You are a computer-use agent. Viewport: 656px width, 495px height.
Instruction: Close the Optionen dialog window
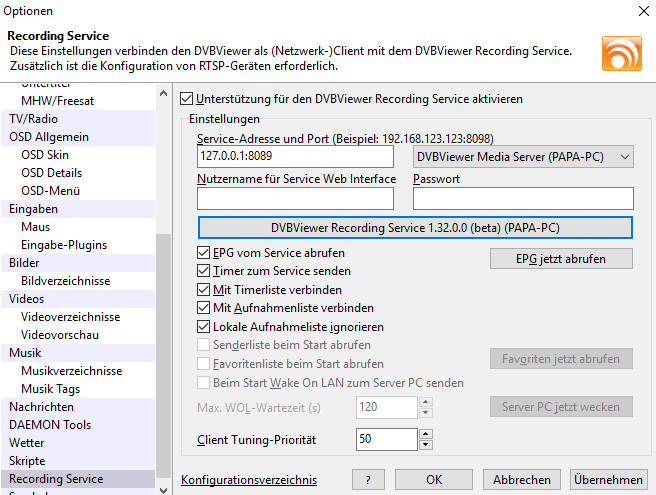(640, 11)
